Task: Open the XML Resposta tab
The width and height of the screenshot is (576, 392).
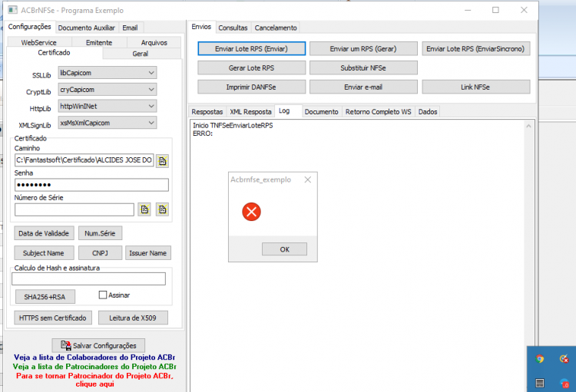Action: coord(250,111)
